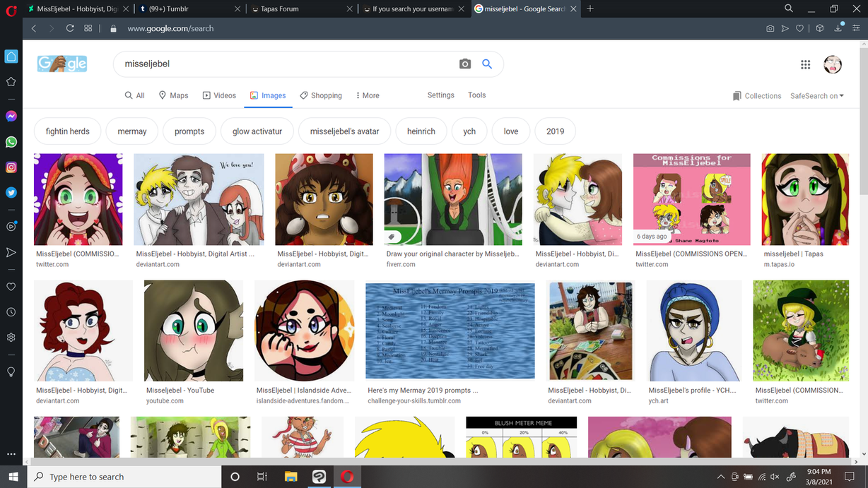The height and width of the screenshot is (488, 868).
Task: Open Instagram in the Opera sidebar
Action: (x=11, y=167)
